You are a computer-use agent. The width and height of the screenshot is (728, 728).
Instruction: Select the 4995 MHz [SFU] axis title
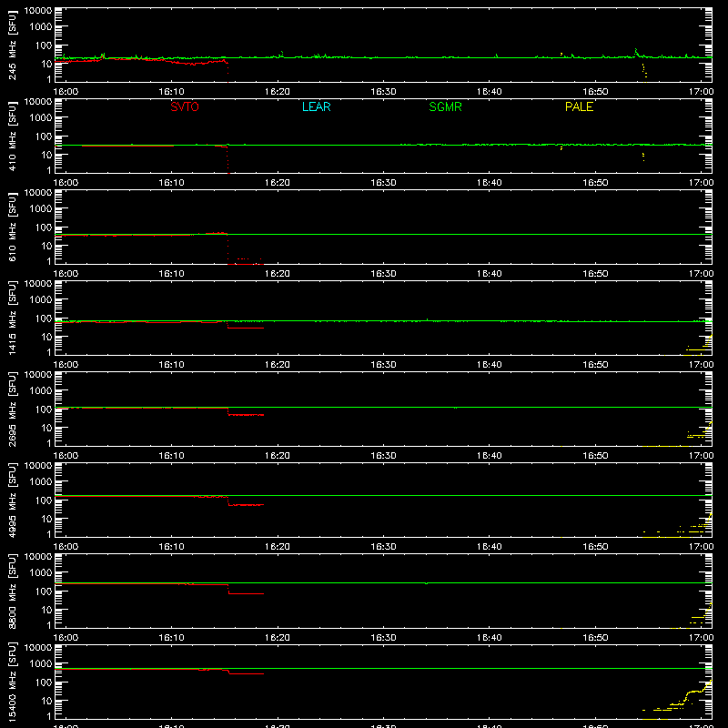(x=12, y=500)
